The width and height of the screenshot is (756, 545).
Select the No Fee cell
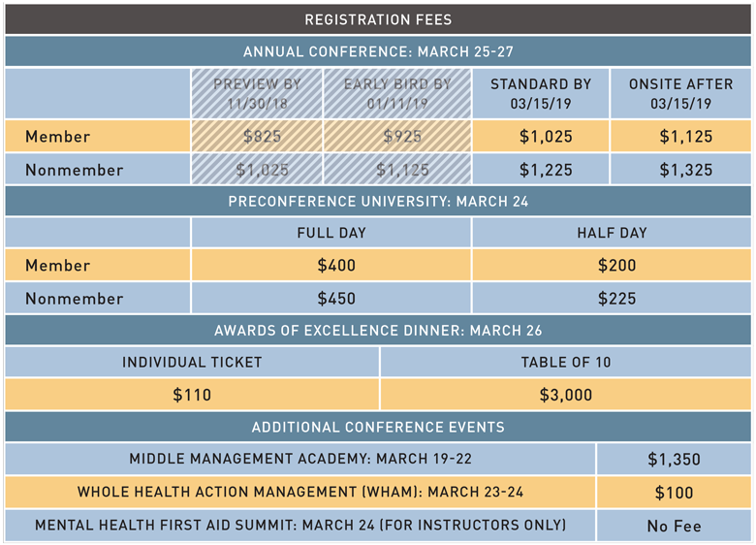674,526
